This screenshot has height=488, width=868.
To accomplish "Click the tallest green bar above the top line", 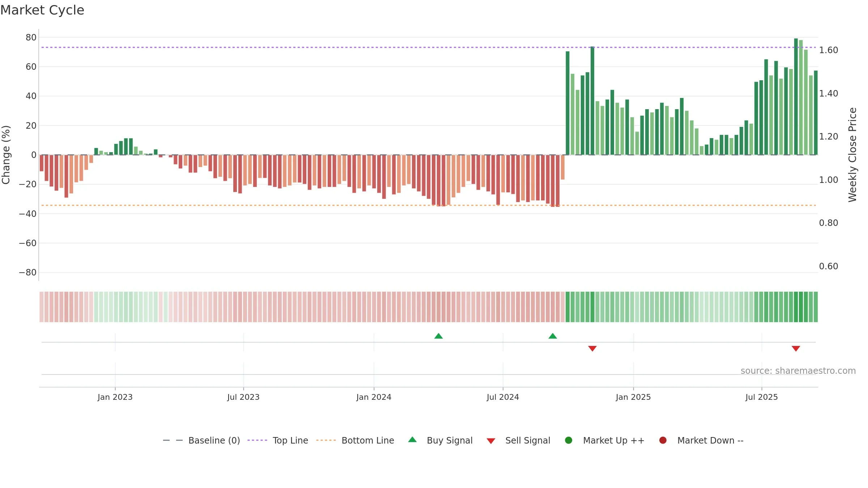I will [x=796, y=97].
